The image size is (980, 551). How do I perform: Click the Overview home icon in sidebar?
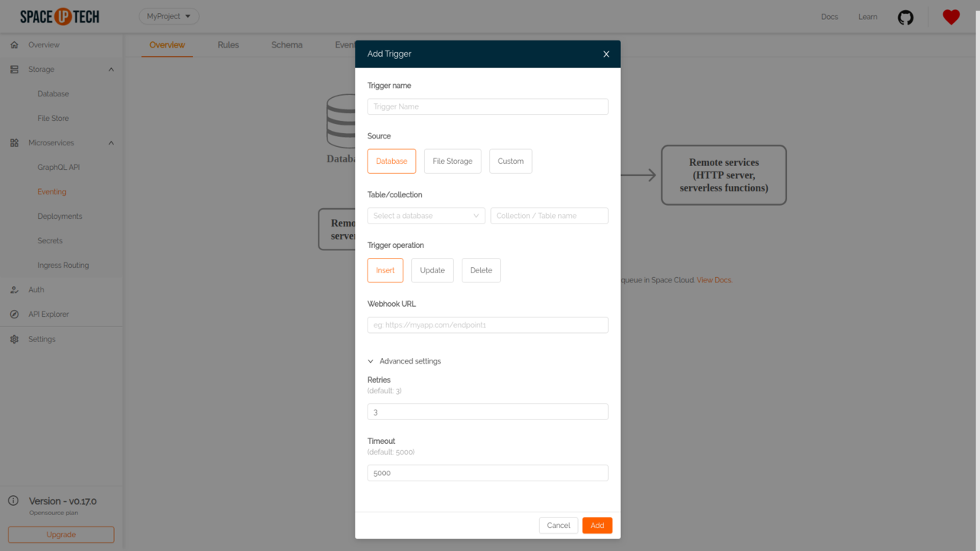[14, 45]
